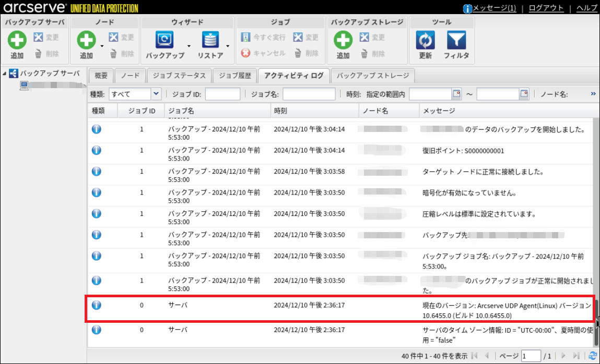600x364 pixels.
Task: Click the Add Node green plus icon
Action: pyautogui.click(x=86, y=40)
